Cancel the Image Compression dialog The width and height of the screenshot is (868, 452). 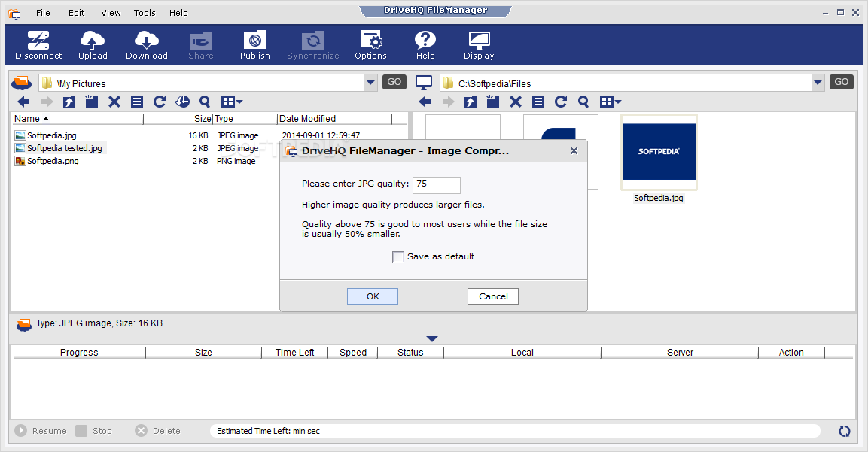tap(492, 296)
